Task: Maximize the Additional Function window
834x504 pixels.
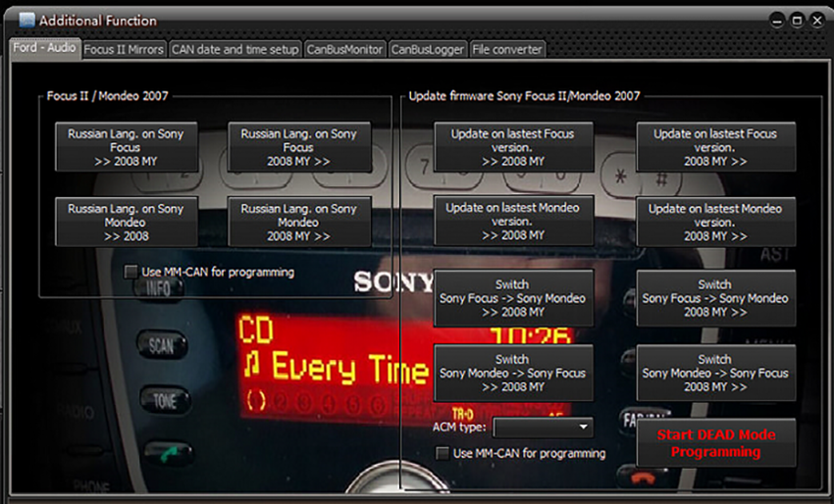Action: [x=797, y=21]
